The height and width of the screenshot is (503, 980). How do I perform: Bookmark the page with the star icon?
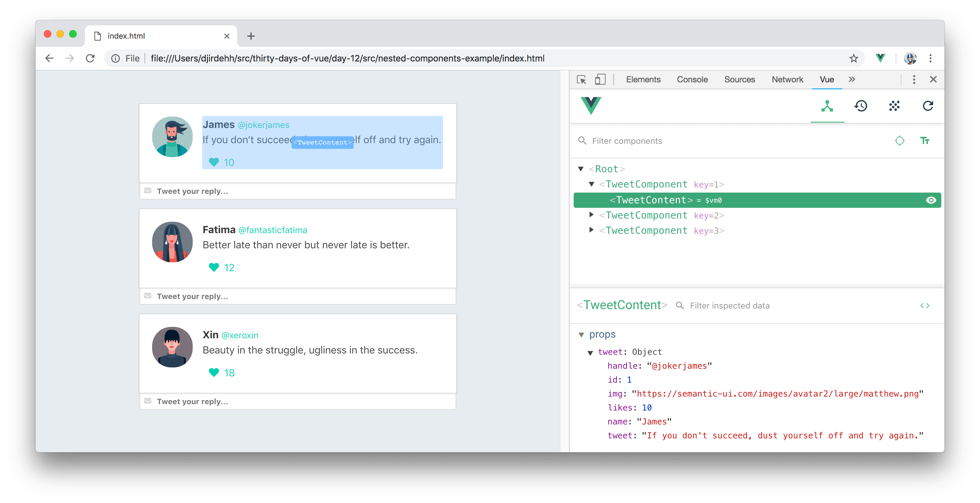[x=854, y=58]
